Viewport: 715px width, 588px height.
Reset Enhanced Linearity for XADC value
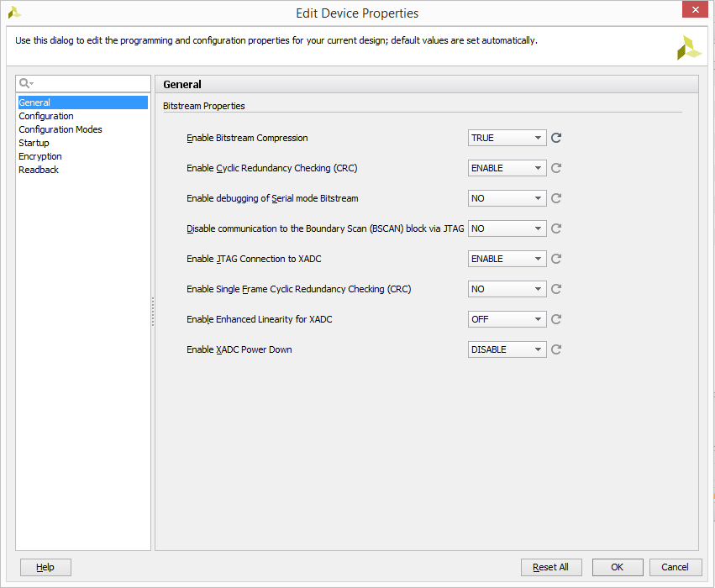[556, 319]
